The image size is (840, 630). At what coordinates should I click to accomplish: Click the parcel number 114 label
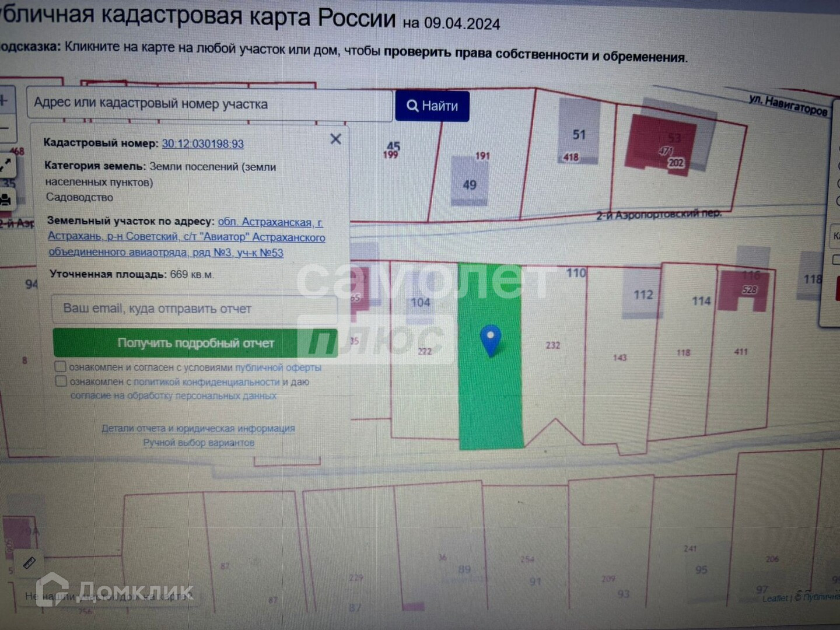pos(701,301)
